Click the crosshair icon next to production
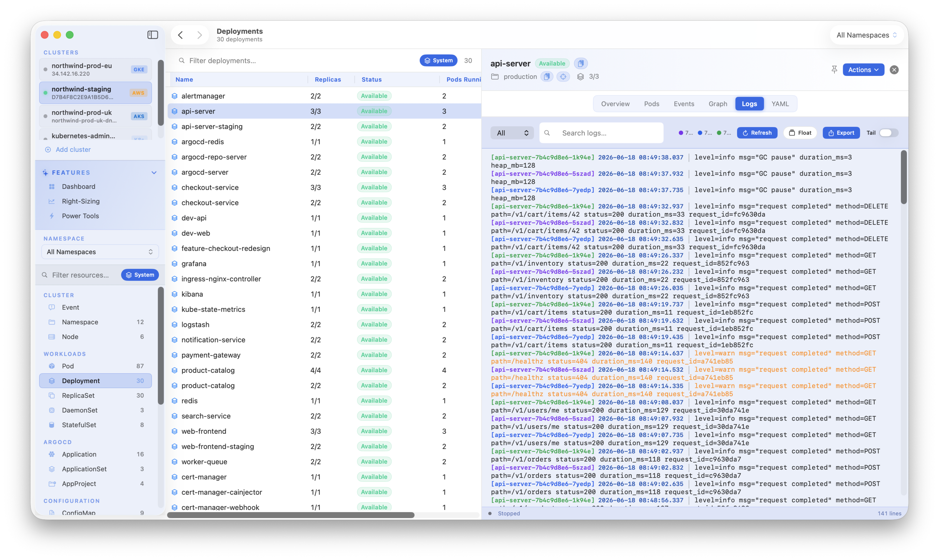This screenshot has width=939, height=560. [563, 77]
